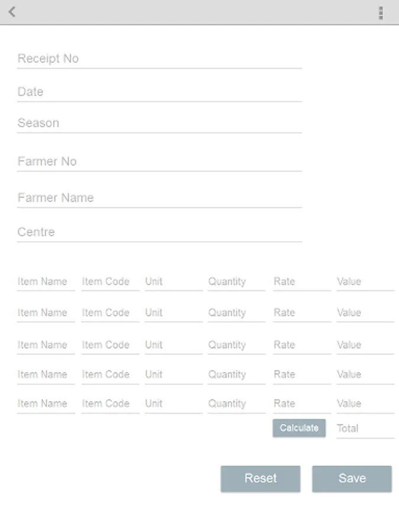Click the last row Value field

(x=365, y=404)
